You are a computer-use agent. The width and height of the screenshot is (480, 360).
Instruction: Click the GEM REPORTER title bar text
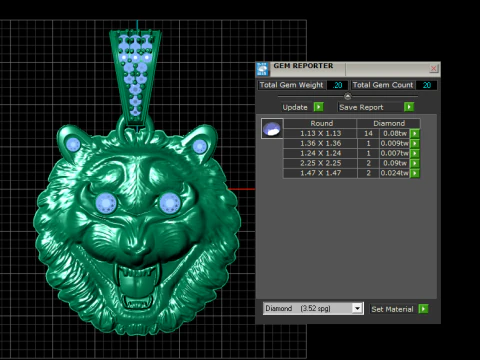(x=303, y=66)
